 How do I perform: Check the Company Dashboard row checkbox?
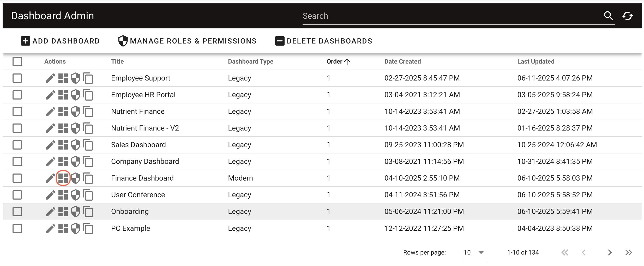pos(17,162)
